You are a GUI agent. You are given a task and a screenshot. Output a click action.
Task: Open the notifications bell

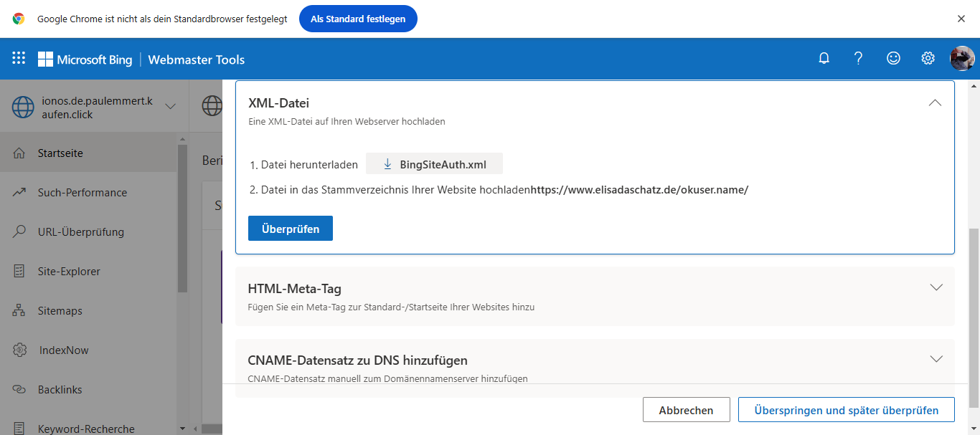point(824,59)
